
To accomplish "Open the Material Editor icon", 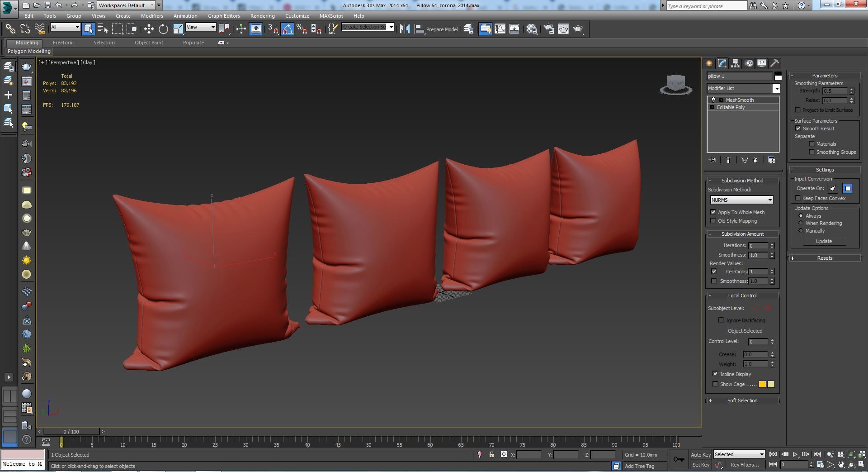I will [x=532, y=29].
